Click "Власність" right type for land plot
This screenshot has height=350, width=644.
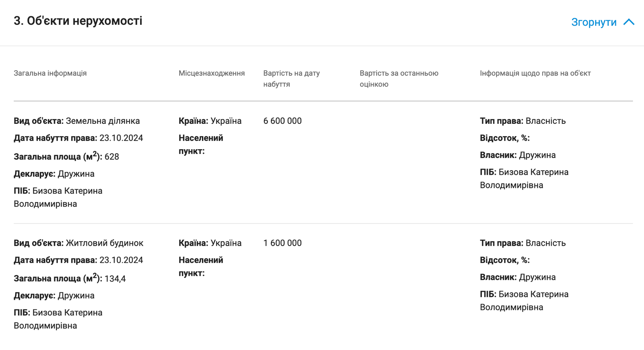coord(545,121)
